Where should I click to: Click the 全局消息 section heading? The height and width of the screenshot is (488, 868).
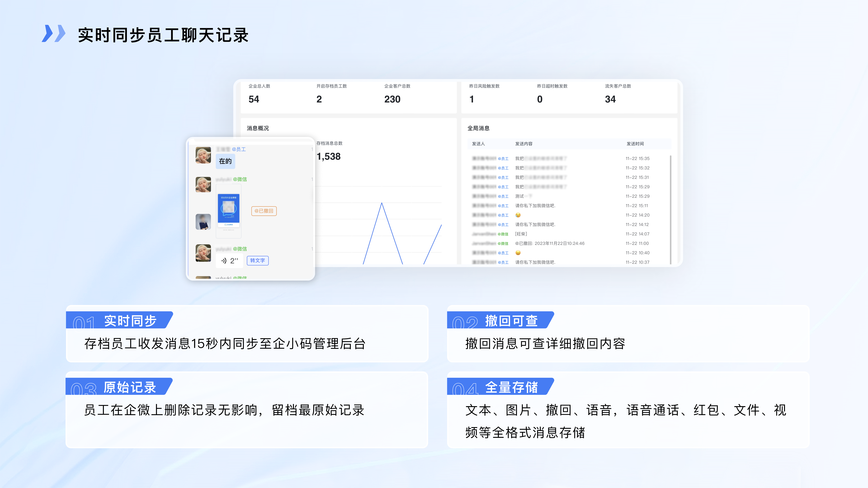point(479,128)
